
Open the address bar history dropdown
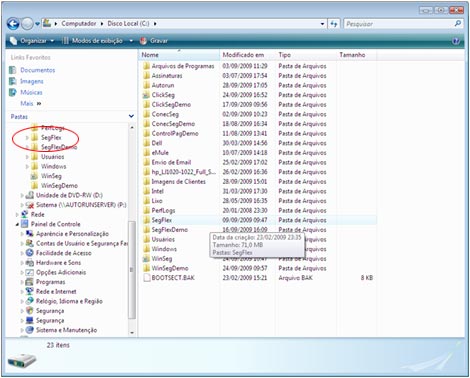click(x=322, y=24)
